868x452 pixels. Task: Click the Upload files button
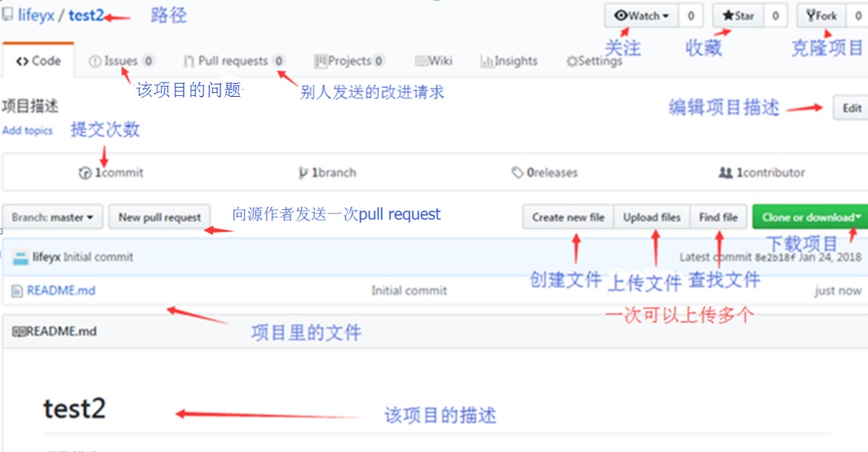[652, 217]
